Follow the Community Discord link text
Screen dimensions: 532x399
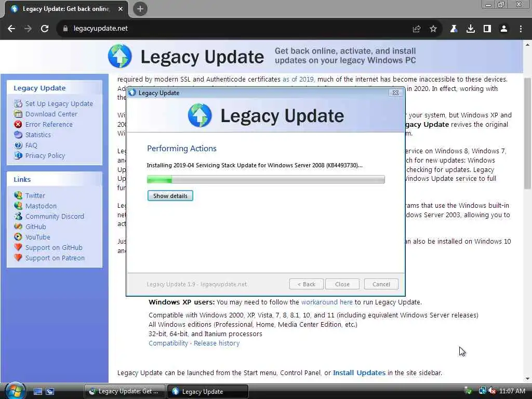coord(55,217)
